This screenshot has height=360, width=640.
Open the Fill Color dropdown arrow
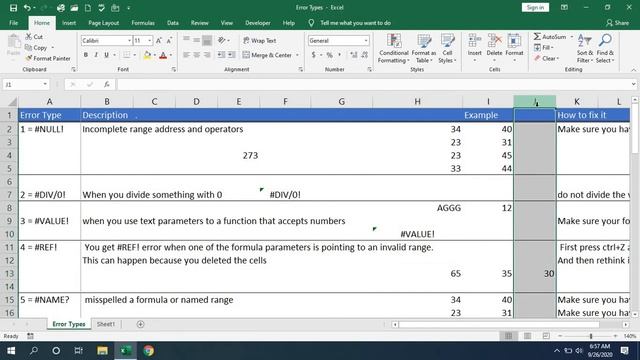pyautogui.click(x=154, y=55)
